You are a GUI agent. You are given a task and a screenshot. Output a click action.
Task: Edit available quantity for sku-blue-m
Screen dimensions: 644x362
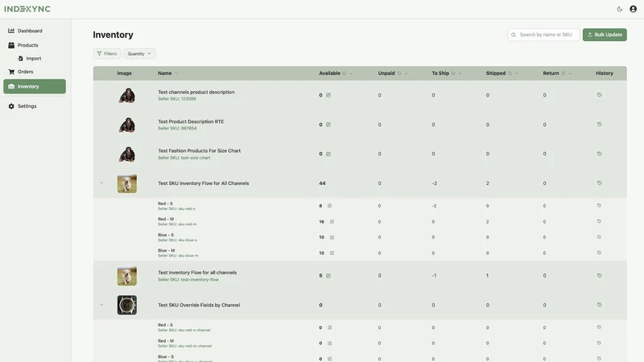point(332,253)
